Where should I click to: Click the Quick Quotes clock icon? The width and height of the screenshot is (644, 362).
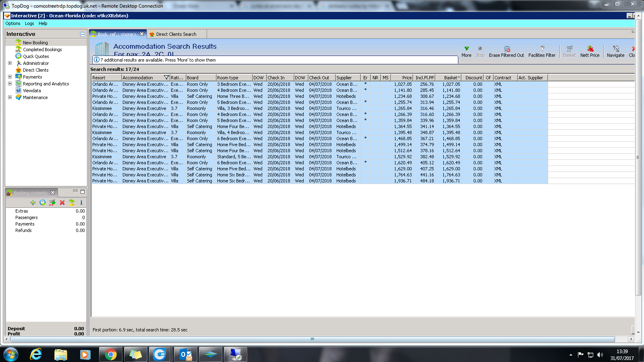pyautogui.click(x=19, y=56)
